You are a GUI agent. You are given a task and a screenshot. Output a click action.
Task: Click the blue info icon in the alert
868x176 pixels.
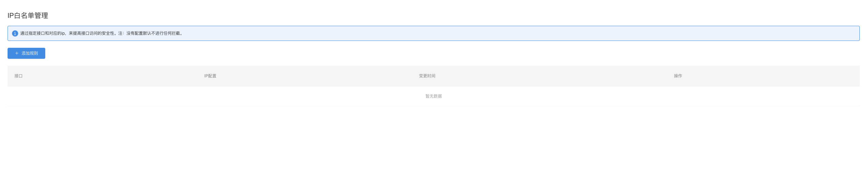tap(15, 33)
